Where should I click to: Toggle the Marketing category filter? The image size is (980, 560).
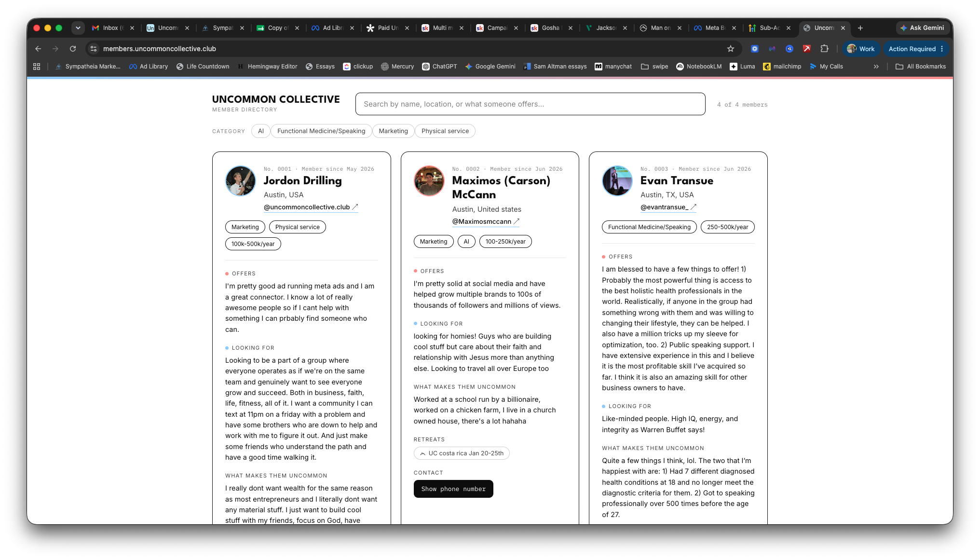[393, 131]
